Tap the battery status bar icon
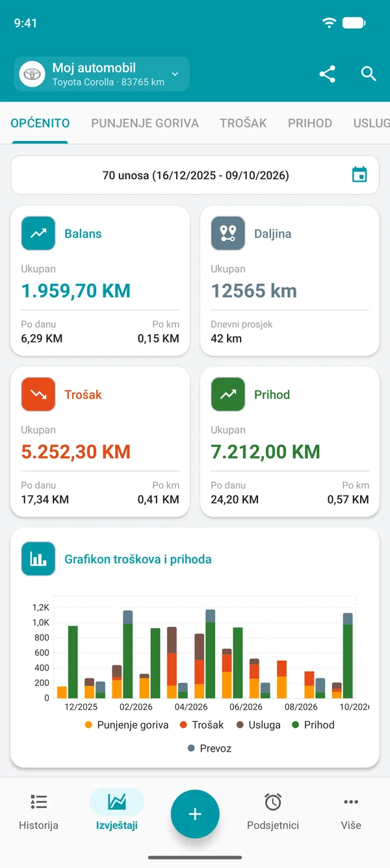The height and width of the screenshot is (868, 390). click(354, 23)
